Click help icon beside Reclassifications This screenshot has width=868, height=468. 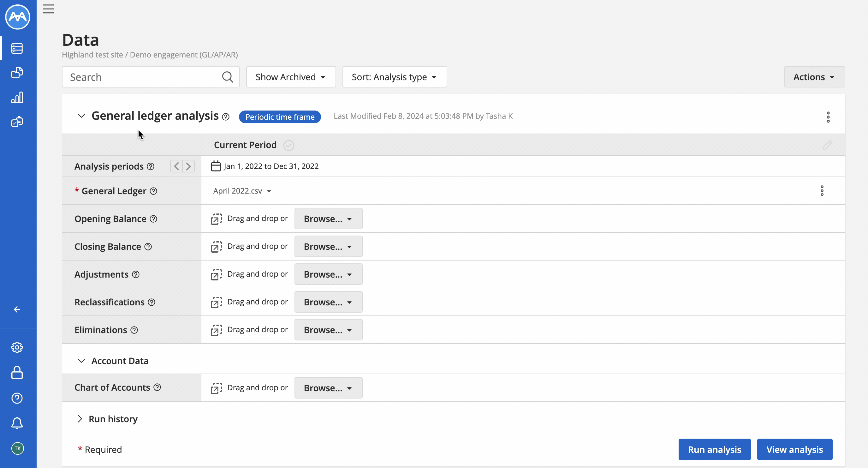[152, 302]
